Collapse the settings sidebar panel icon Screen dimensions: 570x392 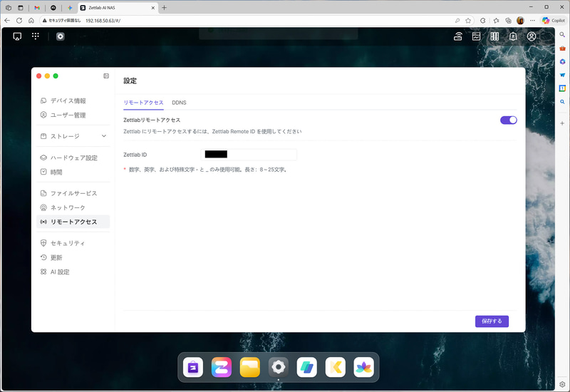(106, 76)
